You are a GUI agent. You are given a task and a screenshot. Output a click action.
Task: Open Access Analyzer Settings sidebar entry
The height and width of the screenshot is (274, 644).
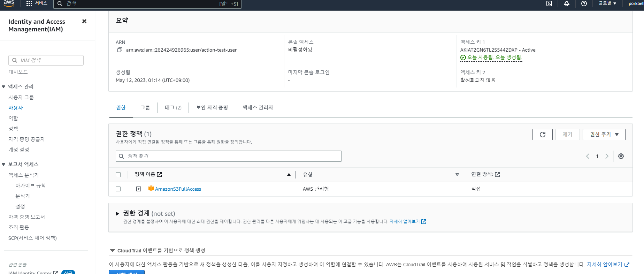point(20,206)
